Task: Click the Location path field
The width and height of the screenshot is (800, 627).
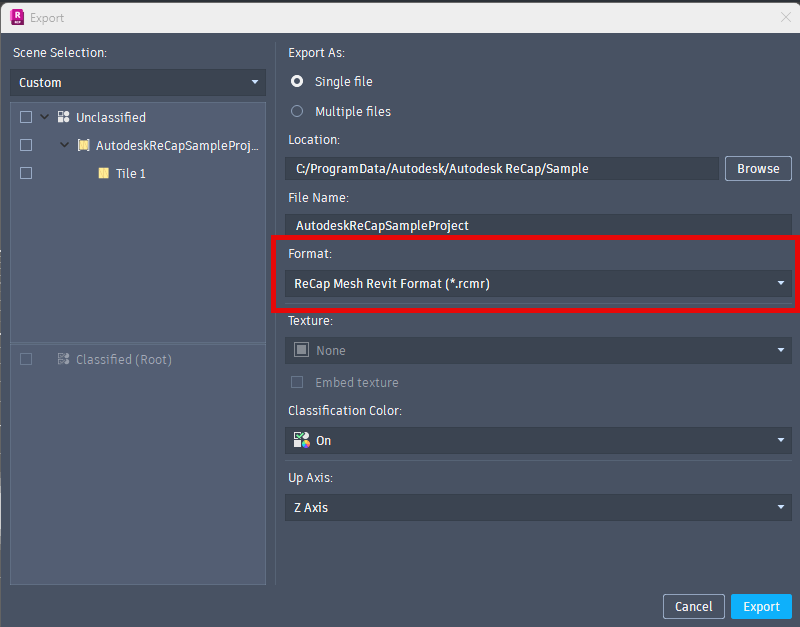Action: pyautogui.click(x=502, y=168)
